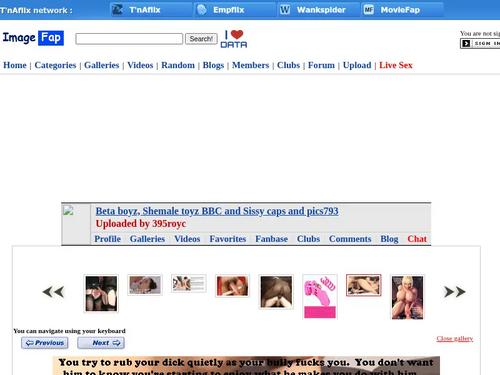The width and height of the screenshot is (500, 375).
Task: Open the Upload navigation link
Action: 357,65
